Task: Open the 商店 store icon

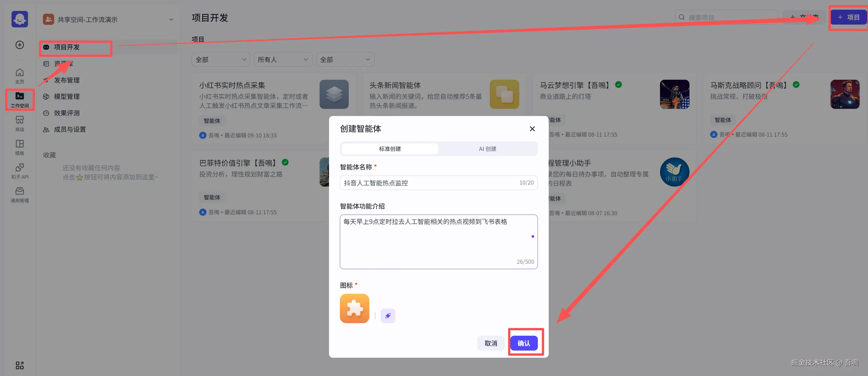Action: pos(19,123)
